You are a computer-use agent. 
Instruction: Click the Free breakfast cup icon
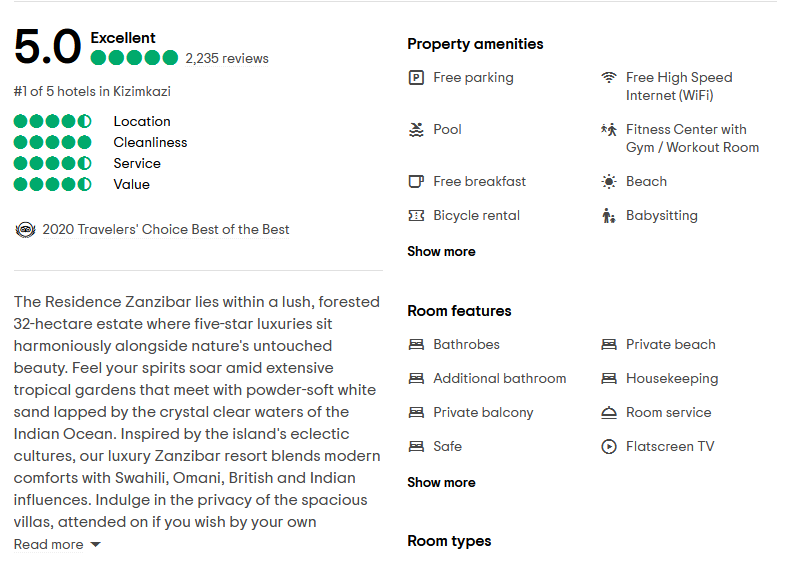pyautogui.click(x=417, y=182)
